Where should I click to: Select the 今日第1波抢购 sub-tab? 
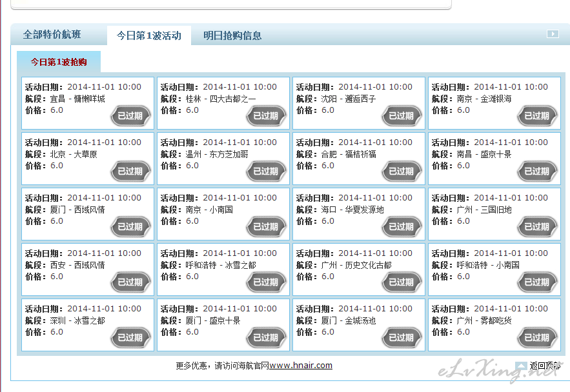(x=59, y=62)
